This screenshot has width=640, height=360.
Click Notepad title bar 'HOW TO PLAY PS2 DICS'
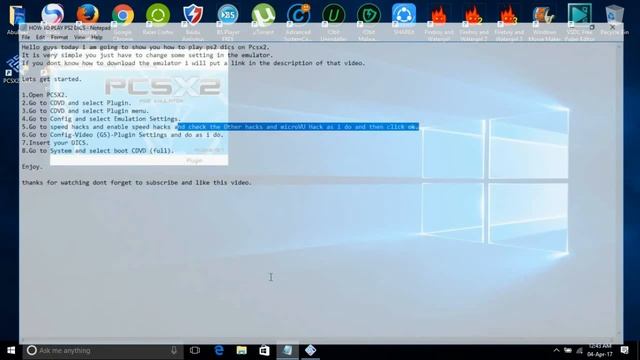[x=69, y=28]
